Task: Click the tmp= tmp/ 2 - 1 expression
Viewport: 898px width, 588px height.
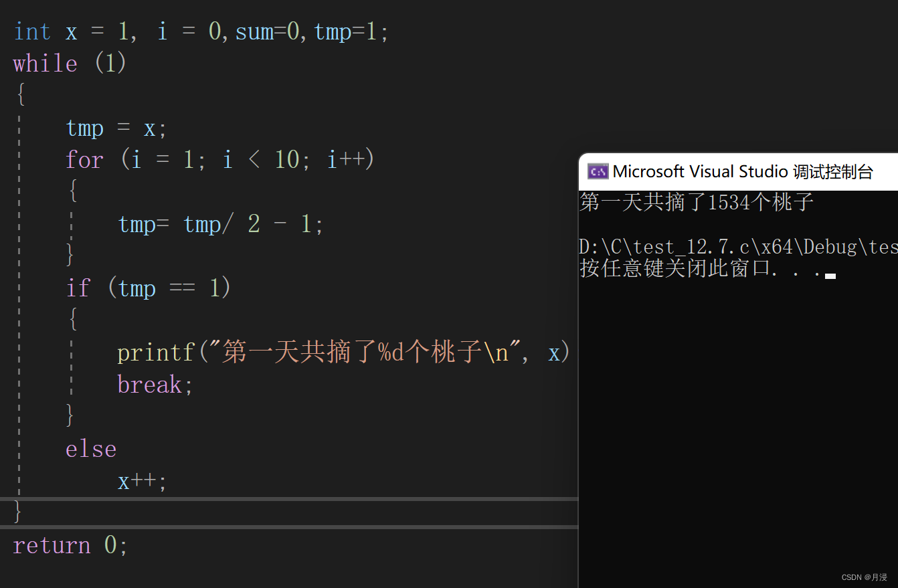Action: pyautogui.click(x=219, y=224)
